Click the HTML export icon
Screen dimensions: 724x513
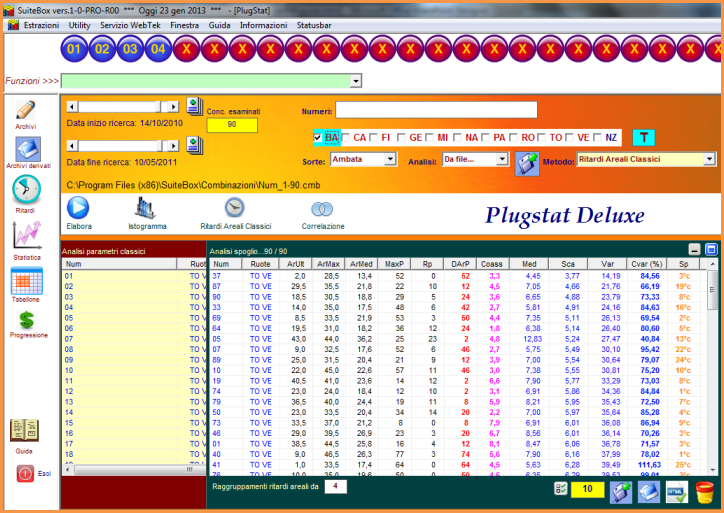pos(677,492)
